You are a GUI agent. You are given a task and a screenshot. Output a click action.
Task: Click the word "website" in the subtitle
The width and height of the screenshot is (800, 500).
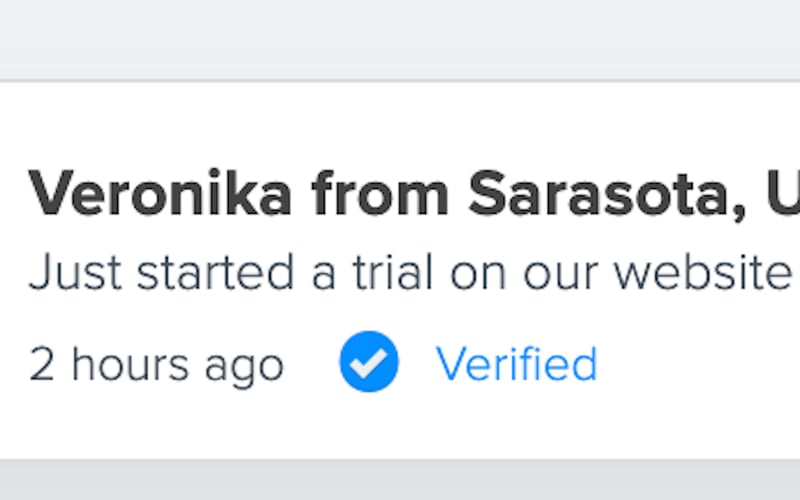coord(703,272)
